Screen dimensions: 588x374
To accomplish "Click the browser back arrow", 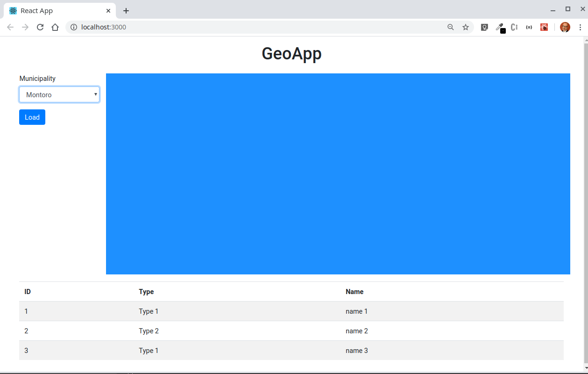I will (x=10, y=27).
